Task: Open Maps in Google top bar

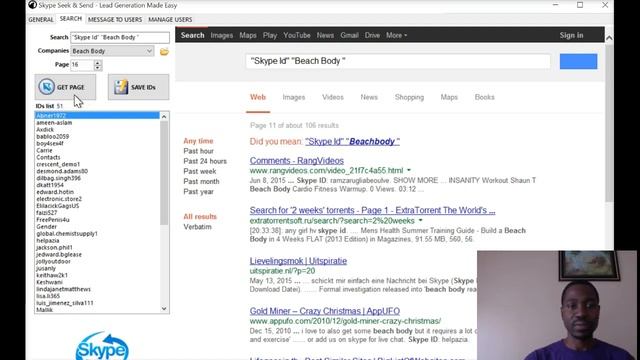Action: click(248, 35)
